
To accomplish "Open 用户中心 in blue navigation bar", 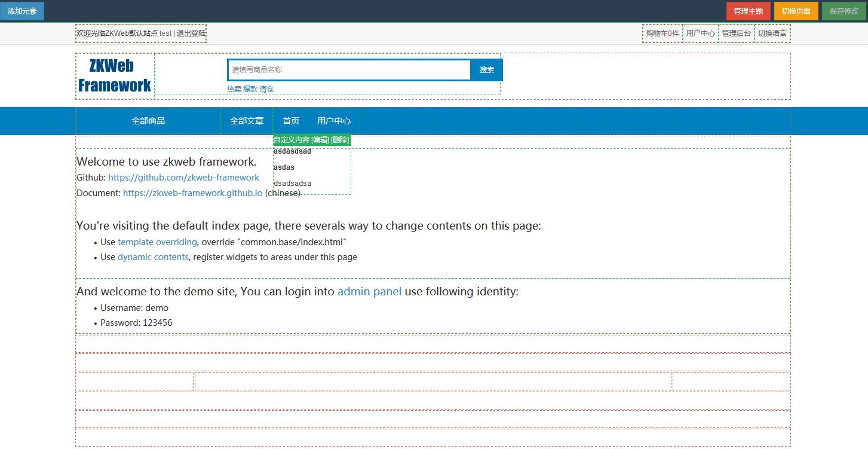I will 334,121.
